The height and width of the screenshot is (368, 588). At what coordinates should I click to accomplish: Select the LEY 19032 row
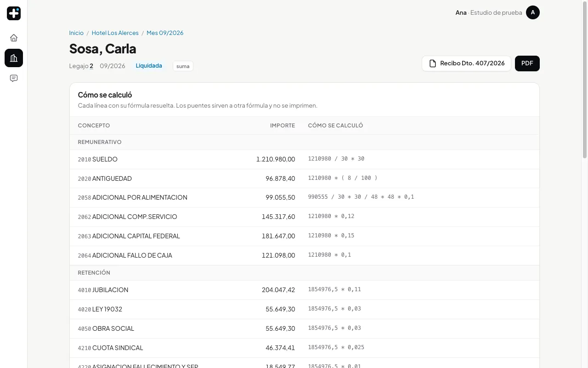point(305,309)
